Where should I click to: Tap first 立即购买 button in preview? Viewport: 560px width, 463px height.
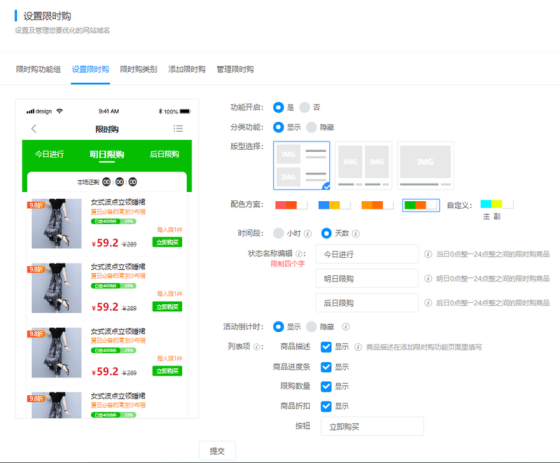[x=167, y=242]
